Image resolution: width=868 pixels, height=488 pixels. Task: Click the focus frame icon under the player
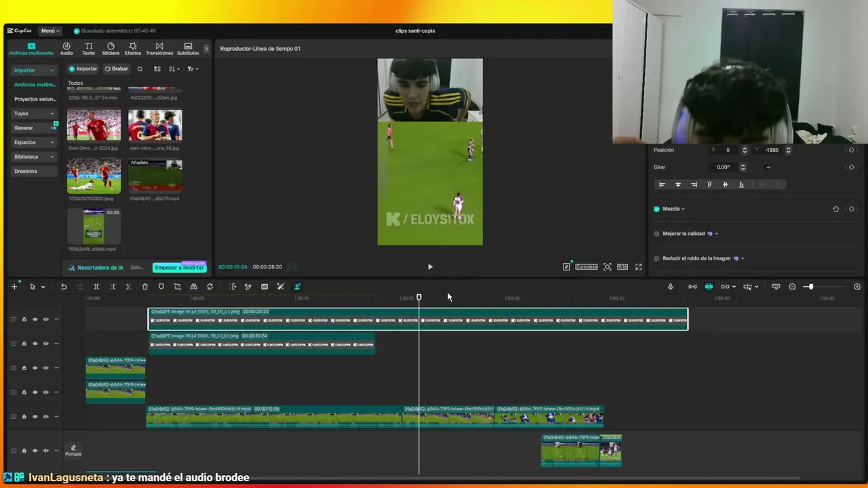click(608, 267)
